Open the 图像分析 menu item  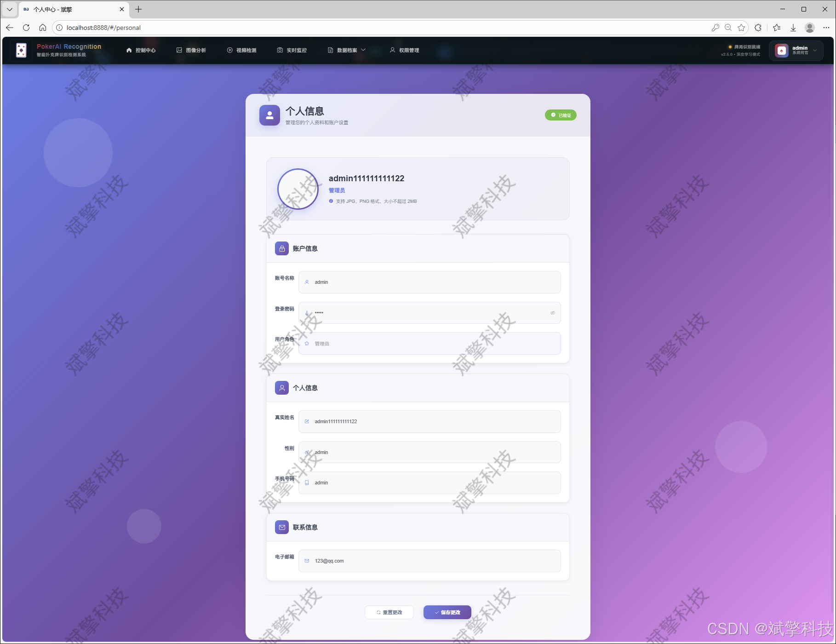tap(191, 50)
